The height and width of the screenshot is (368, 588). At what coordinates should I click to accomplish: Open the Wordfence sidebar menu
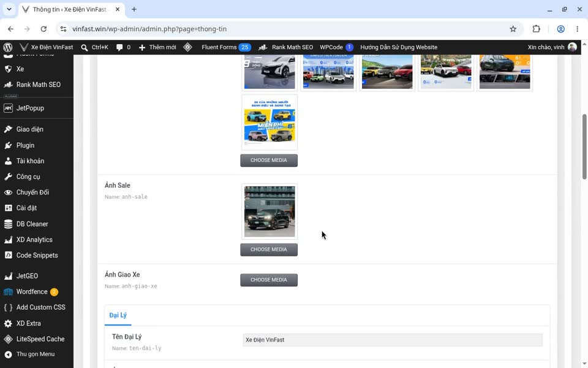click(37, 292)
